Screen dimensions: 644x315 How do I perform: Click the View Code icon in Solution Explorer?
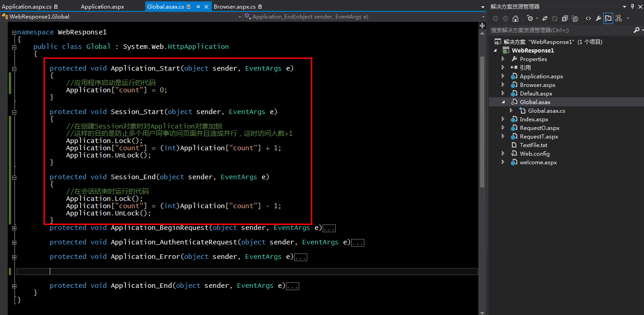tap(588, 19)
